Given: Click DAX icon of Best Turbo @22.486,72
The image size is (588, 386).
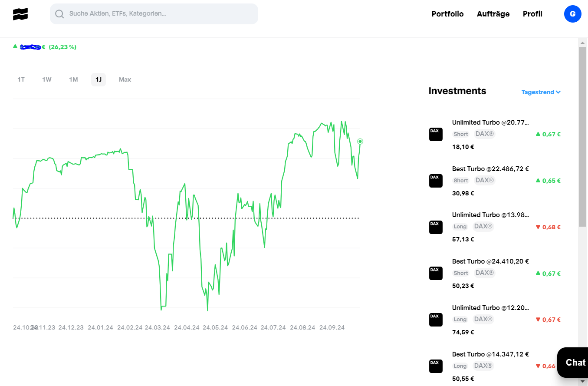Looking at the screenshot, I should (x=436, y=181).
